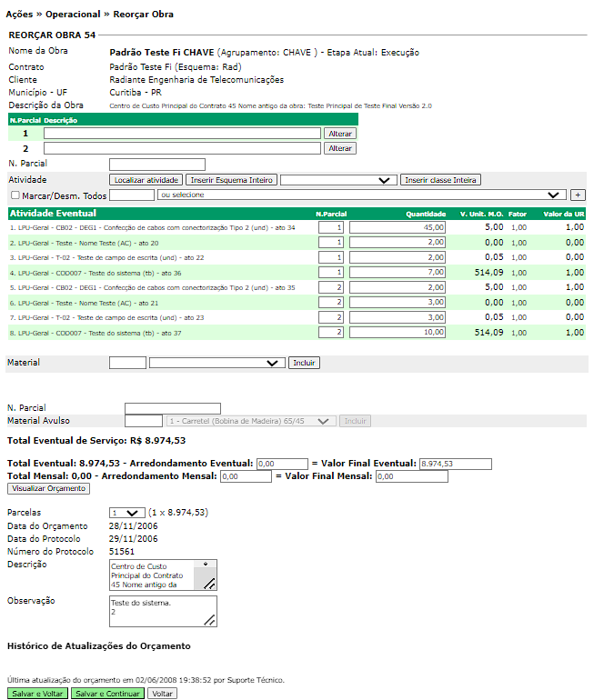
Task: Open the dropdown next to Inserir Esquema Inteiro
Action: pyautogui.click(x=338, y=180)
